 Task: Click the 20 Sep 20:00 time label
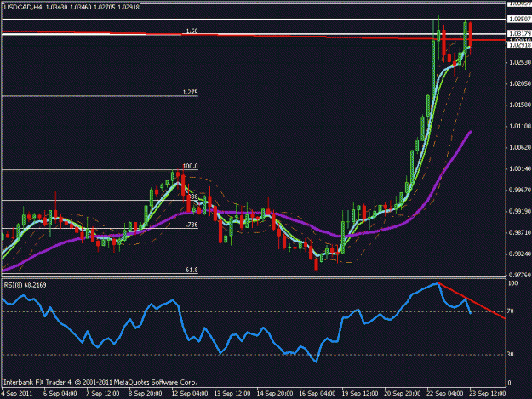tap(403, 393)
